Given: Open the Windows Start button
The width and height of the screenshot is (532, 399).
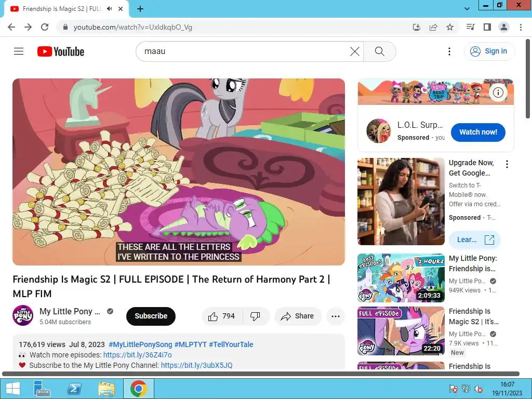Looking at the screenshot, I should pyautogui.click(x=12, y=389).
